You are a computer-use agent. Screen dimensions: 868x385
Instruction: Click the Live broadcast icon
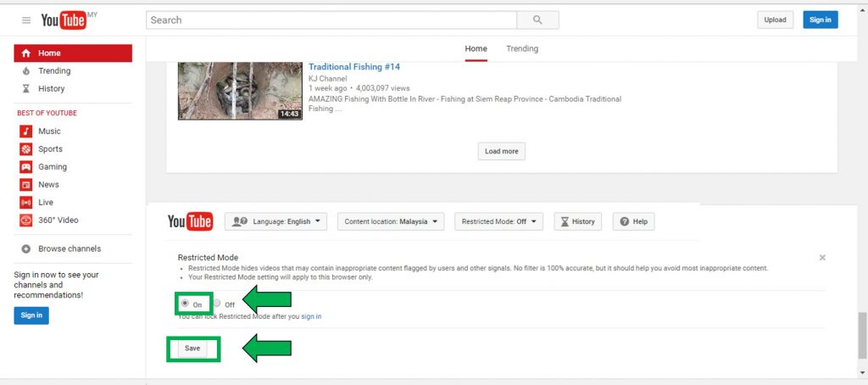[x=26, y=203]
